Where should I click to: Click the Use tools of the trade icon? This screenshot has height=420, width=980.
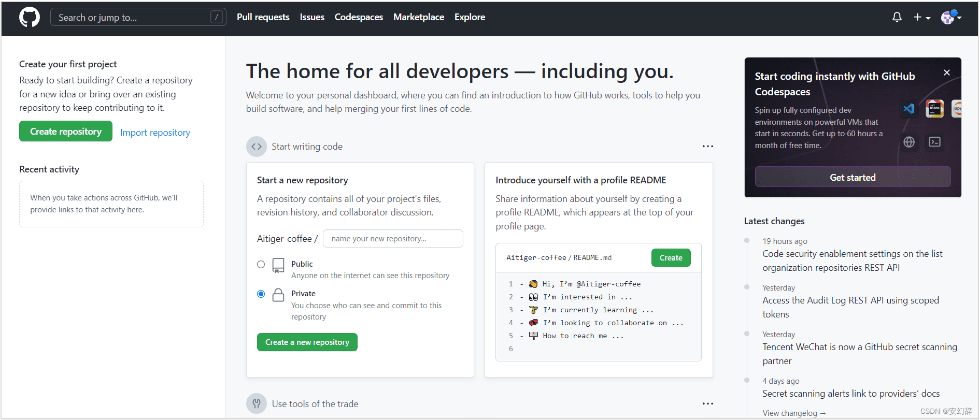click(x=257, y=403)
